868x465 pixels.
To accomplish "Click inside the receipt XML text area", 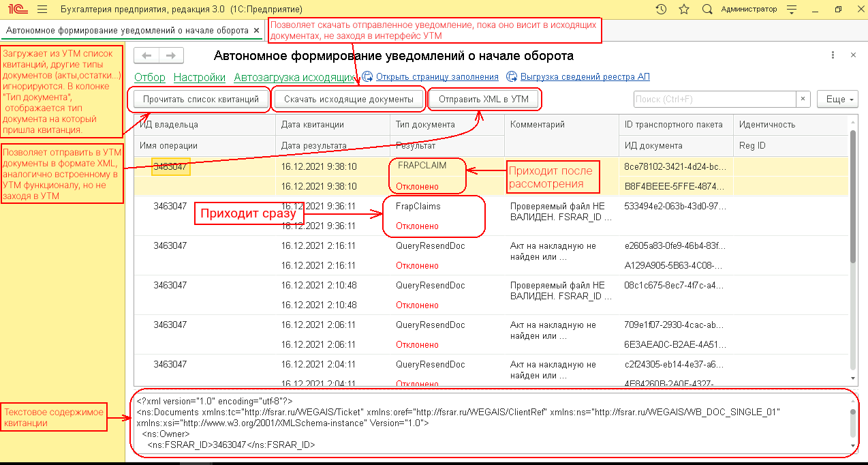I will click(491, 423).
